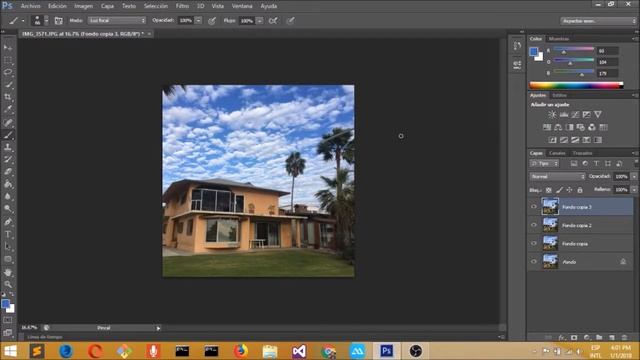Open the Windows Start button
Image resolution: width=640 pixels, height=360 pixels.
(10, 351)
